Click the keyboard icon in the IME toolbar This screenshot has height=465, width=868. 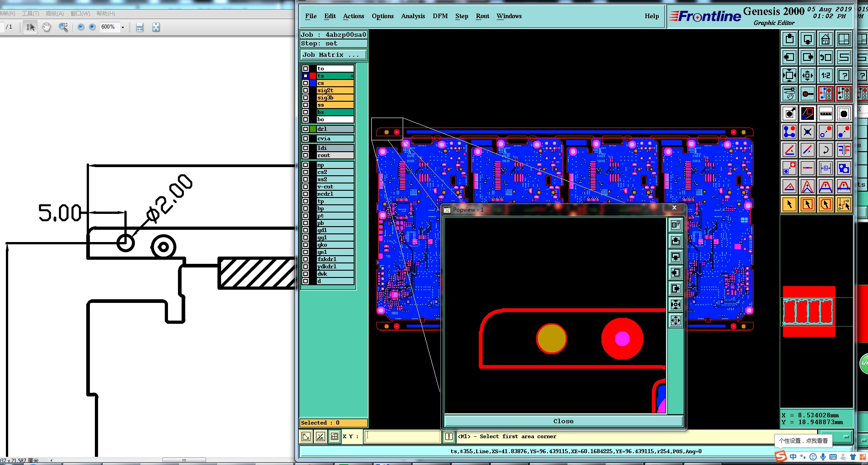(x=833, y=457)
